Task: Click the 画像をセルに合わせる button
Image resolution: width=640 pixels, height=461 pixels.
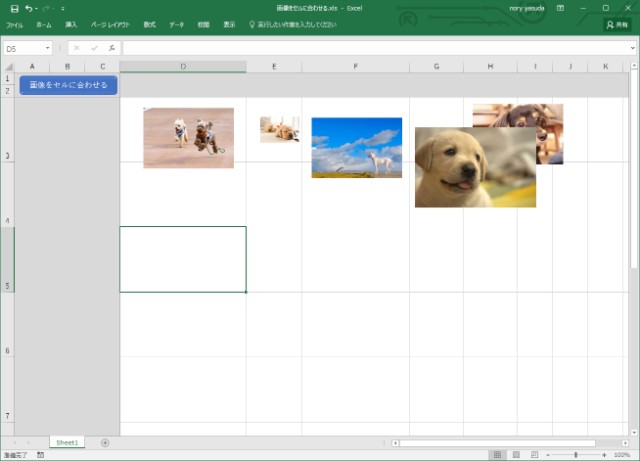Action: (68, 85)
